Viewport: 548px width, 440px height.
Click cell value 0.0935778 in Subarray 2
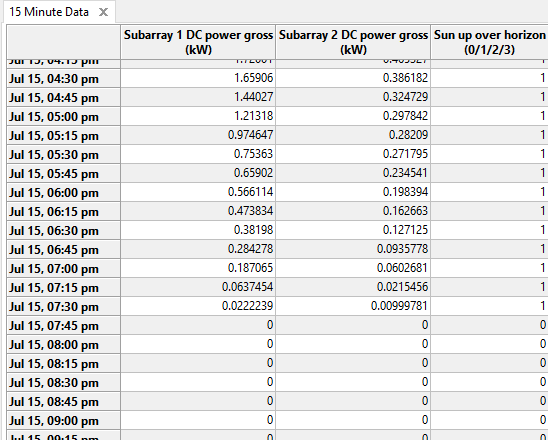tap(402, 248)
